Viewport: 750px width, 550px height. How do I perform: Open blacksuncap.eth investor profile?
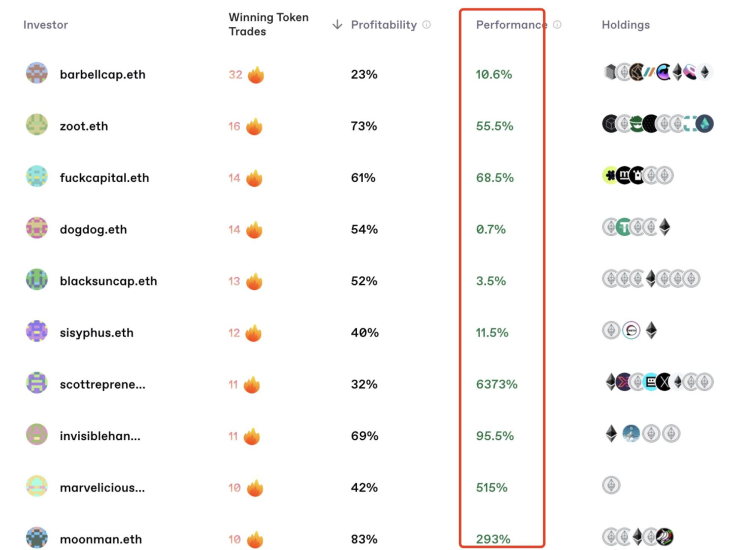tap(108, 281)
